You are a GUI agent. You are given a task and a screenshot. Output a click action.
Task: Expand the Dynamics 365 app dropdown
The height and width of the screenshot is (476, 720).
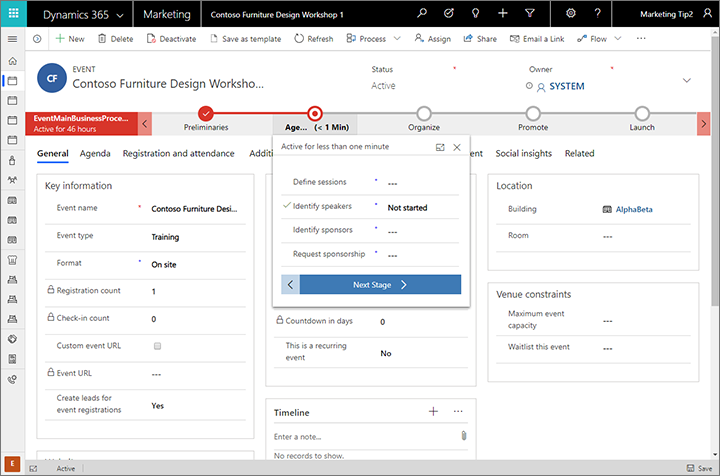tap(118, 15)
